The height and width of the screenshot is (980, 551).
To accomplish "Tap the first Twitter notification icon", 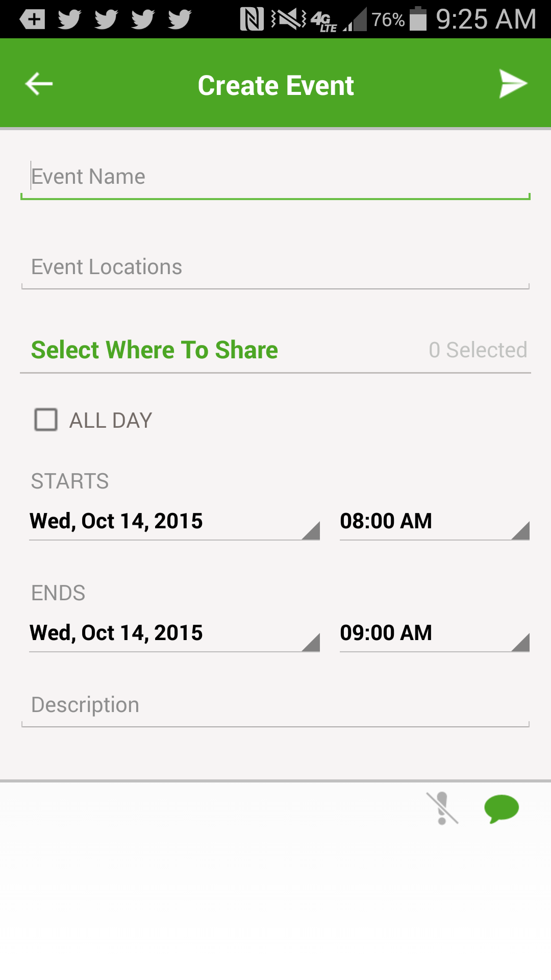I will (x=69, y=19).
